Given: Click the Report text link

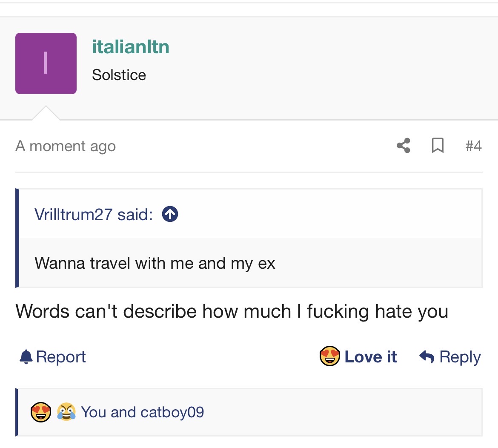Looking at the screenshot, I should [61, 357].
